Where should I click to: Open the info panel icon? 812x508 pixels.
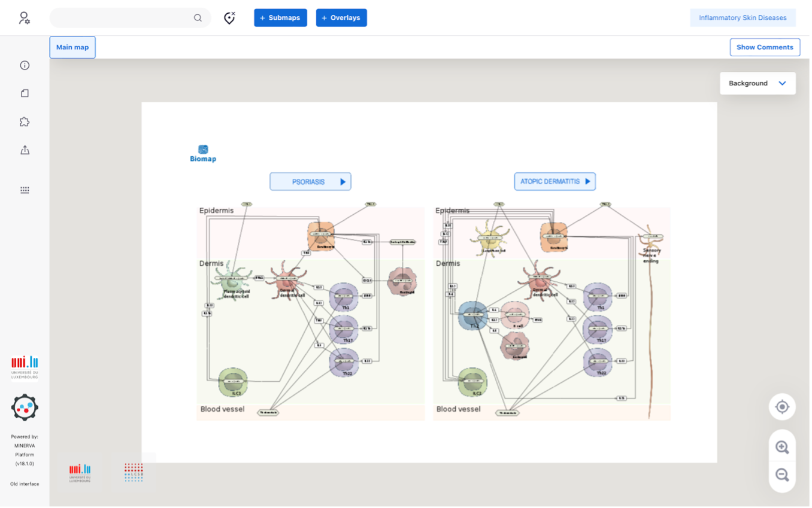(x=25, y=65)
